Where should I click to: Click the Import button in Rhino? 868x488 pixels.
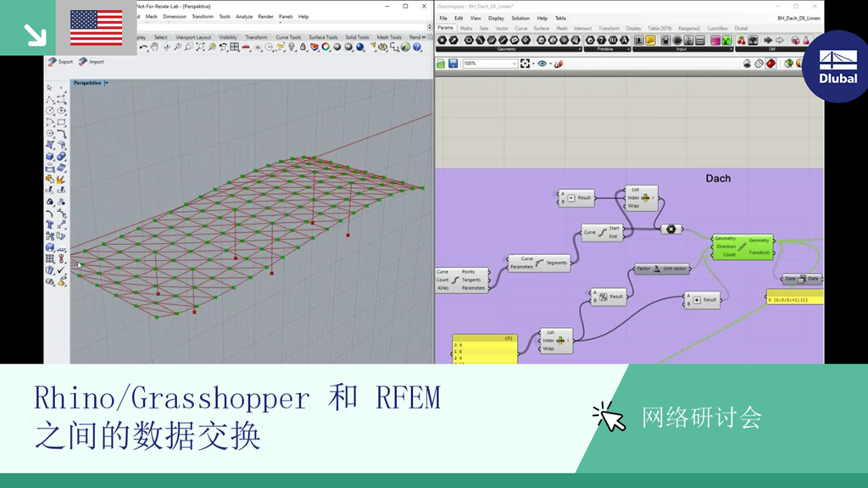coord(92,61)
